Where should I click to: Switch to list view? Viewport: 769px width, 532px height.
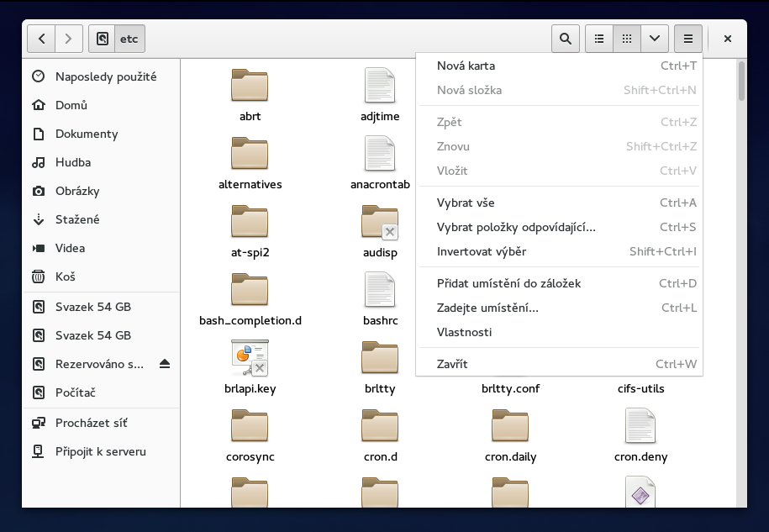tap(598, 38)
